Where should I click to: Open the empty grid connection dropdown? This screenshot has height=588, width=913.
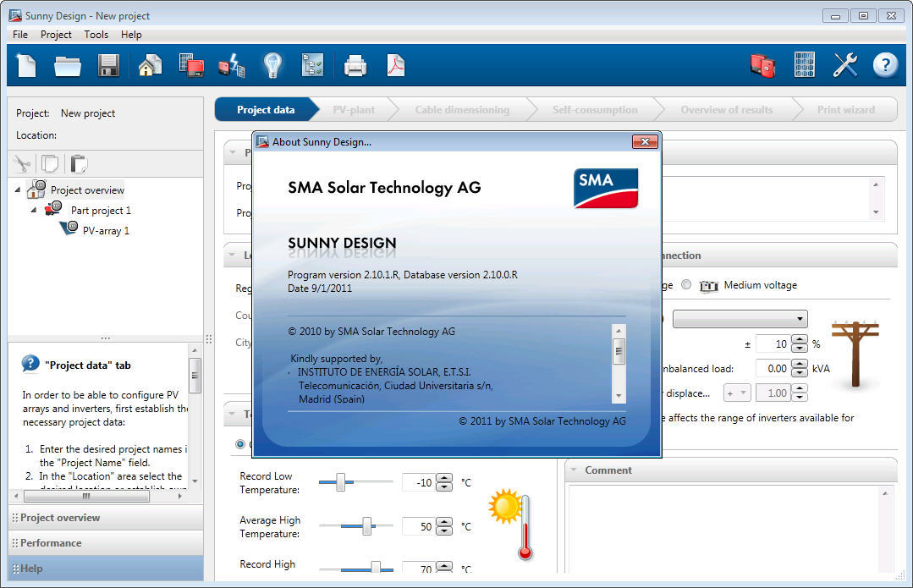click(740, 319)
